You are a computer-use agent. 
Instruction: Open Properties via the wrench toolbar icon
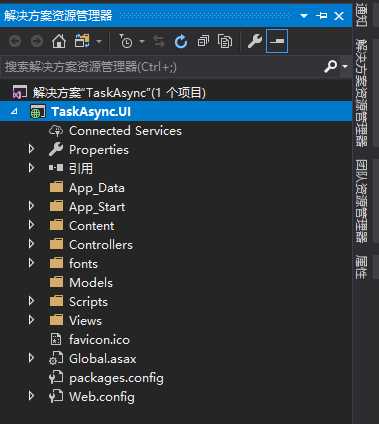[x=255, y=41]
